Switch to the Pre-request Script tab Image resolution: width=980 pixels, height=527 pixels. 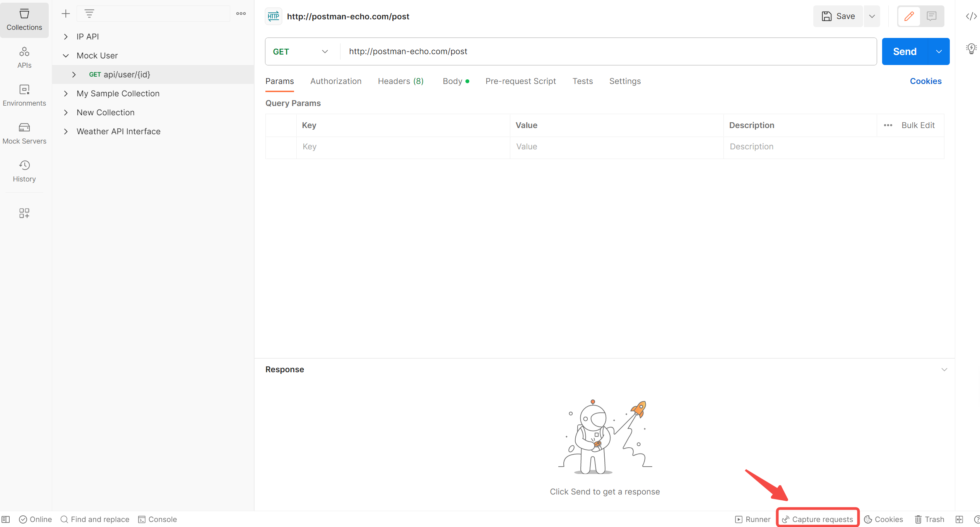(x=520, y=81)
